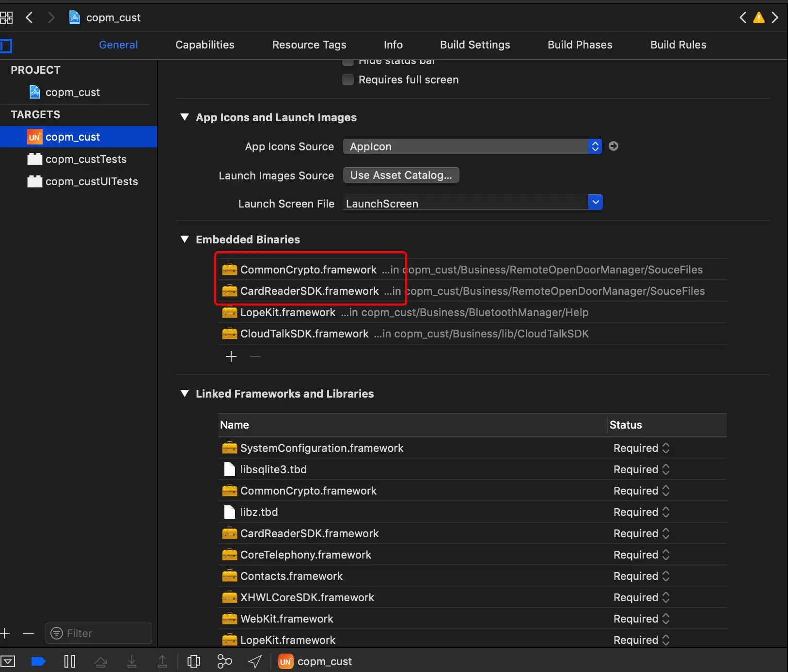Check the Hide status bar option
The height and width of the screenshot is (672, 788).
pyautogui.click(x=347, y=61)
